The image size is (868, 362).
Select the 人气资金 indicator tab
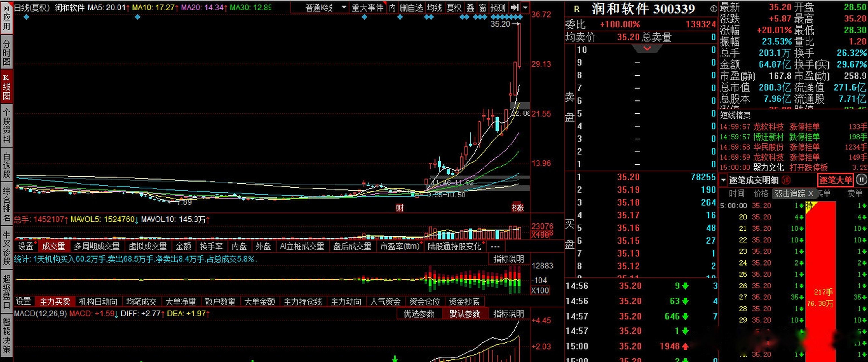[x=386, y=301]
